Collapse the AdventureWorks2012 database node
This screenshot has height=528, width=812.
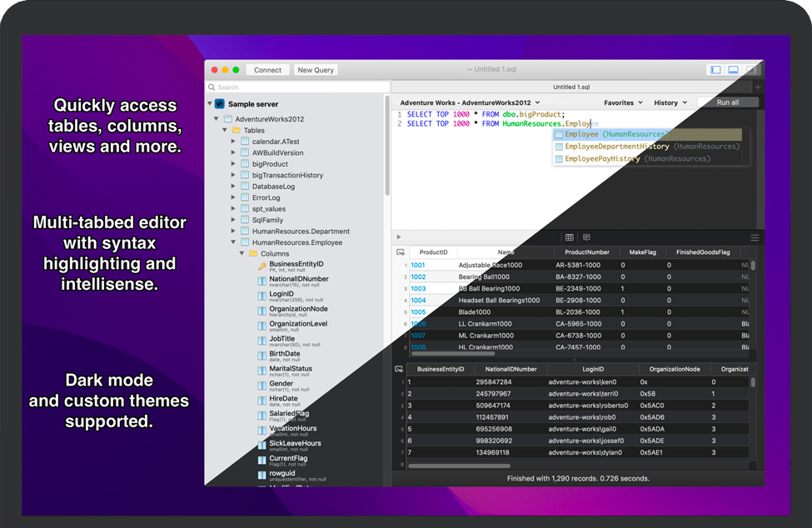(x=217, y=118)
